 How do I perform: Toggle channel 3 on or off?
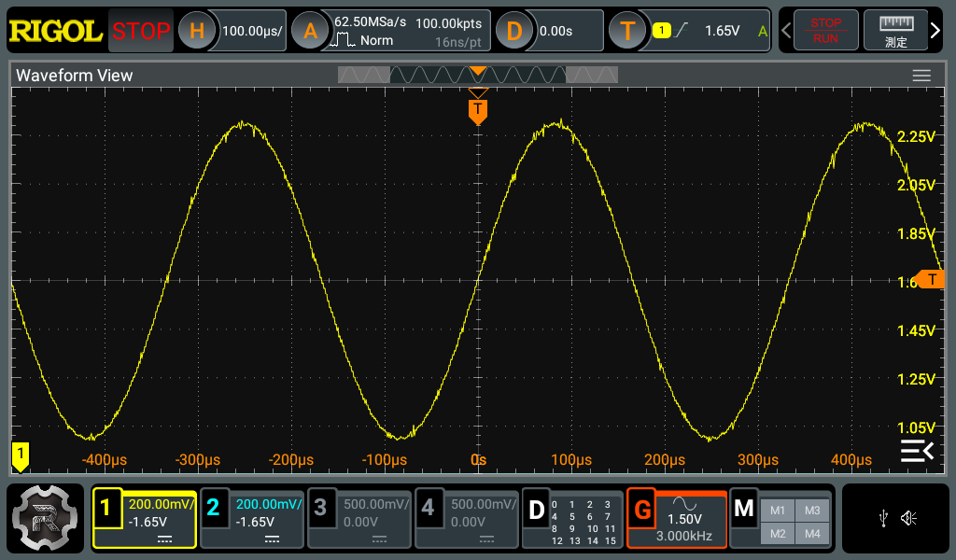(320, 507)
